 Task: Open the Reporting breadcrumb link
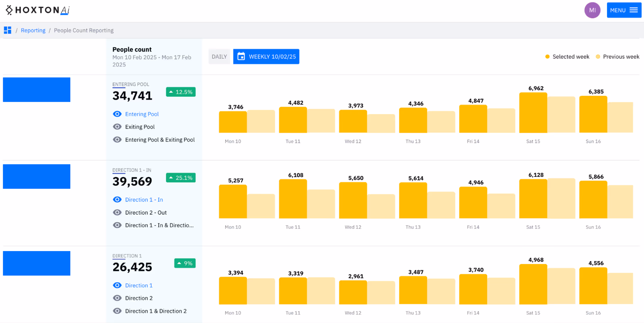[33, 30]
